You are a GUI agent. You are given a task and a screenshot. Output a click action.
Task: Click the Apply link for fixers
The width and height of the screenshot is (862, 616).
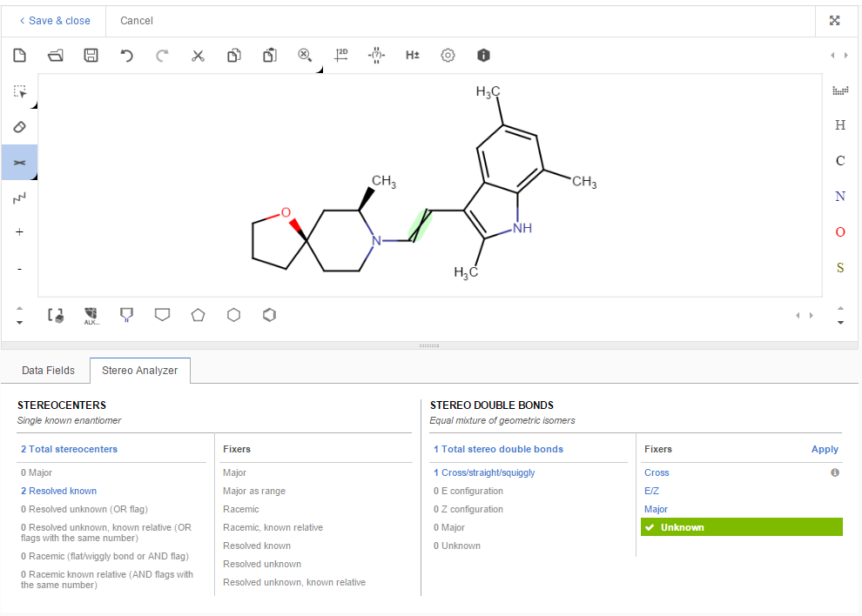pos(824,449)
